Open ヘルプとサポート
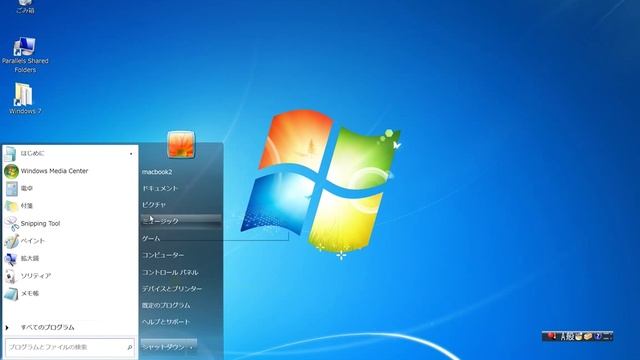The image size is (640, 360). (166, 322)
